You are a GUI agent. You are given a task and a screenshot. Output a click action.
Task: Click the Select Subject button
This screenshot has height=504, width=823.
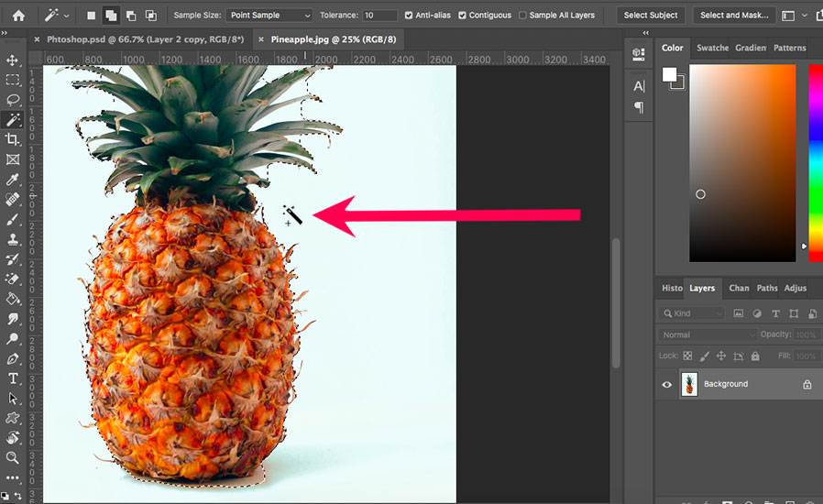point(651,16)
